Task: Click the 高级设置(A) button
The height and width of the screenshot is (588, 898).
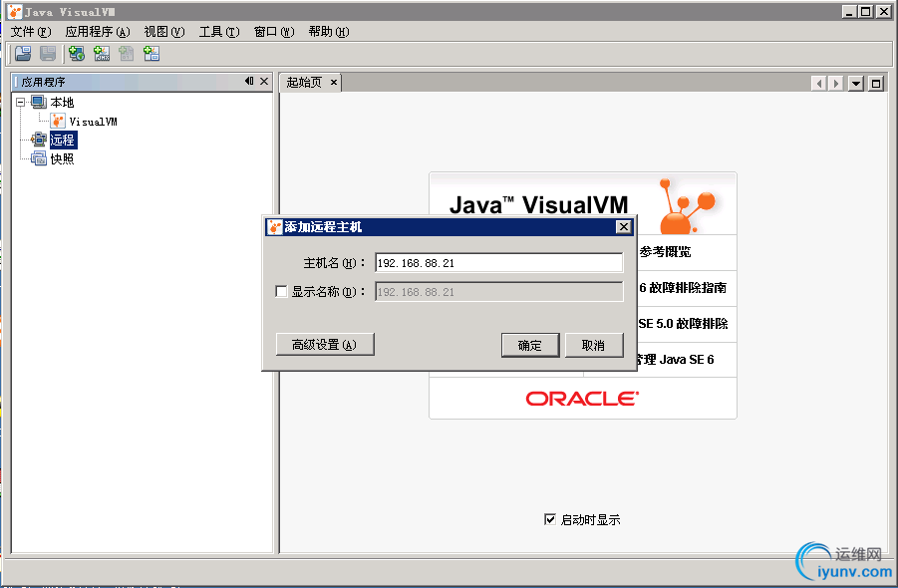Action: (325, 345)
